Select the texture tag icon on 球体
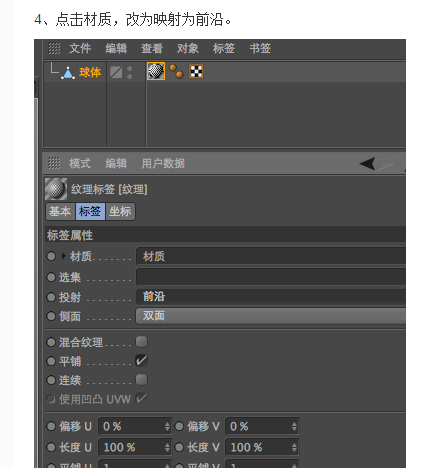 point(156,71)
